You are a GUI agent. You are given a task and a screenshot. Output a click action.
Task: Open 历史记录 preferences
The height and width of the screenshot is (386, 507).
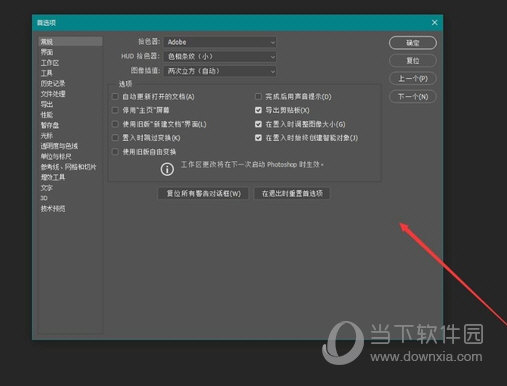[53, 83]
